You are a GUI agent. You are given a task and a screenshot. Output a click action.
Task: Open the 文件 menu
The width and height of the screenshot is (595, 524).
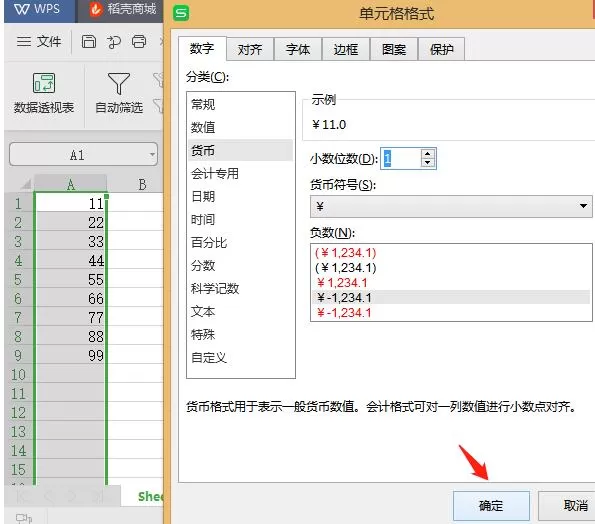39,41
